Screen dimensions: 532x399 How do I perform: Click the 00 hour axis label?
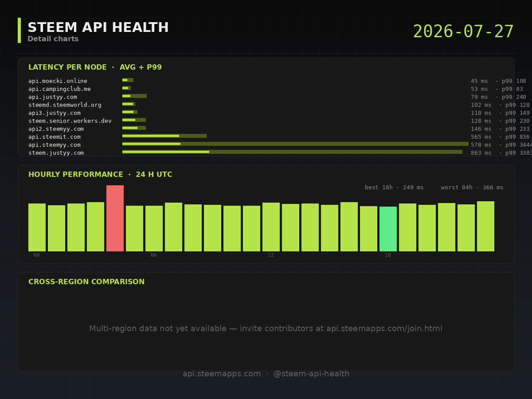click(x=37, y=255)
